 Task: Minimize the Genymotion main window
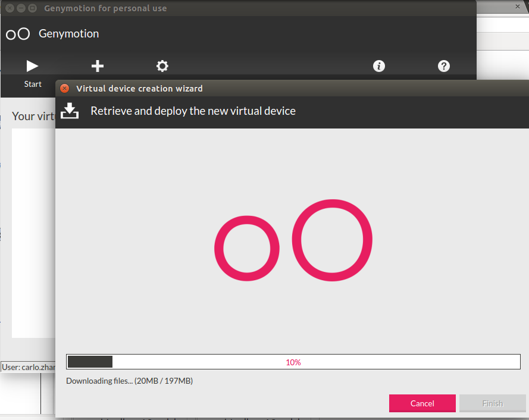click(21, 8)
